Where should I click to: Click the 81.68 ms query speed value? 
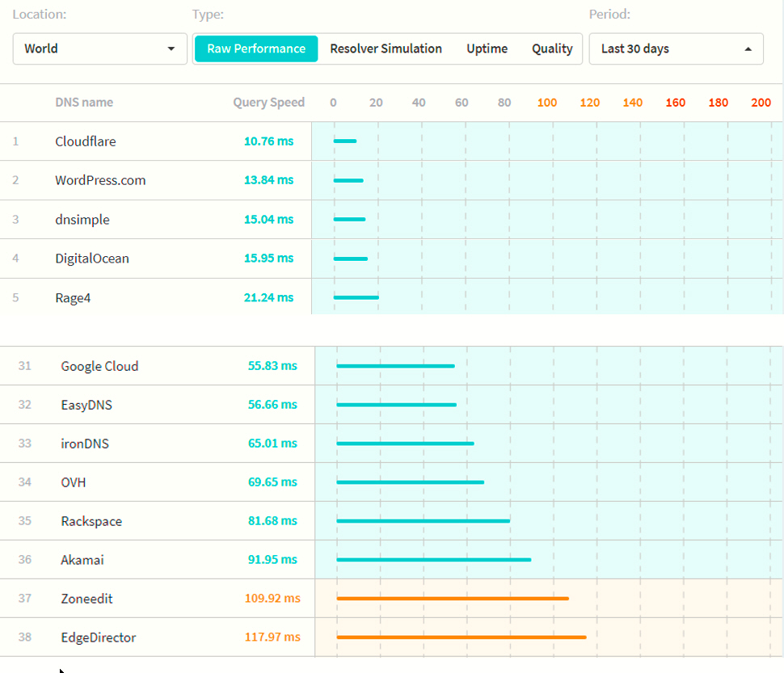[272, 520]
